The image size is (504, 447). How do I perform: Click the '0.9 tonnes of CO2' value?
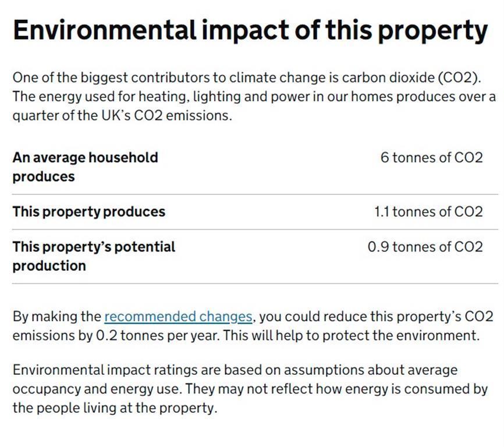[x=425, y=247]
